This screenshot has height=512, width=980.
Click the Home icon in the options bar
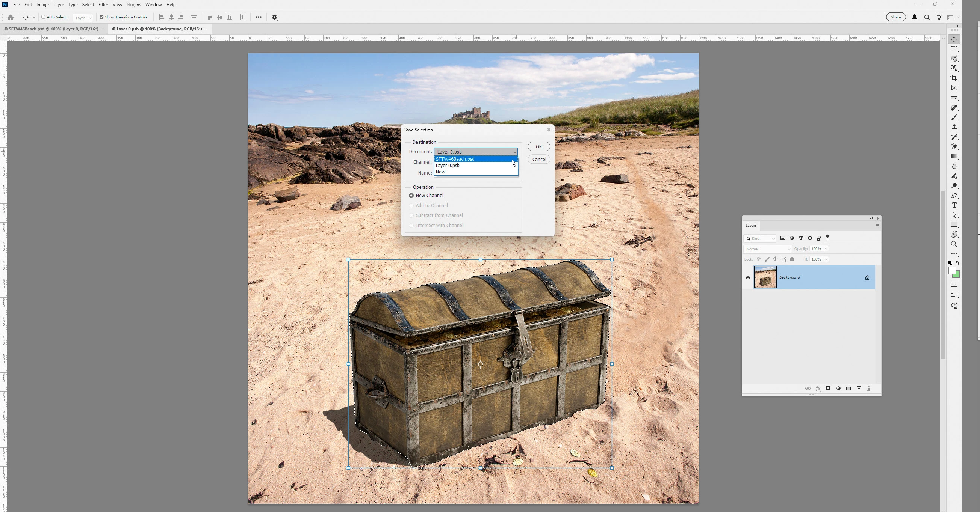(x=11, y=18)
